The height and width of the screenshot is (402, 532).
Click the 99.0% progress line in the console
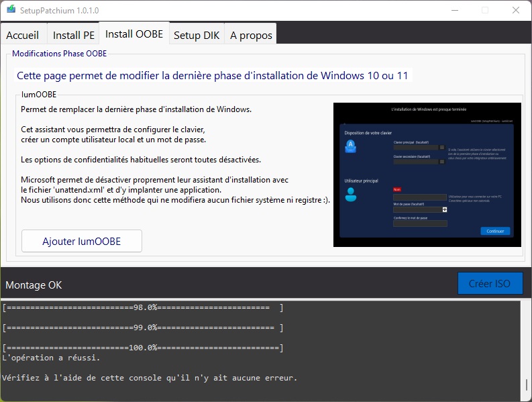point(142,328)
